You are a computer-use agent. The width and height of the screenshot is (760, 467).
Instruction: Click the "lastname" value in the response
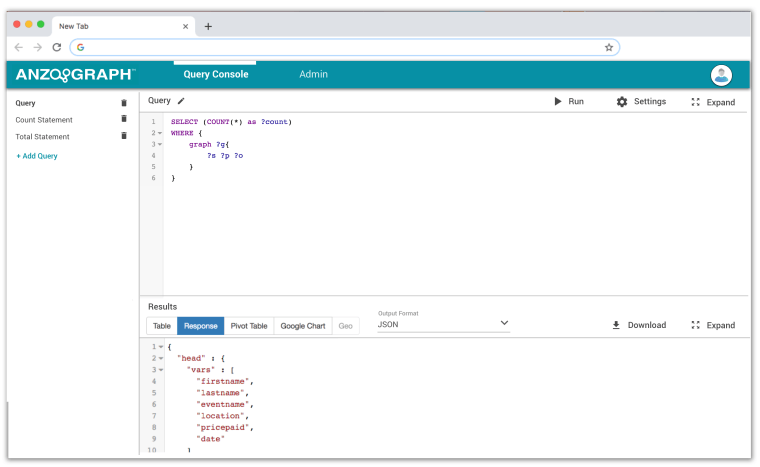point(220,393)
